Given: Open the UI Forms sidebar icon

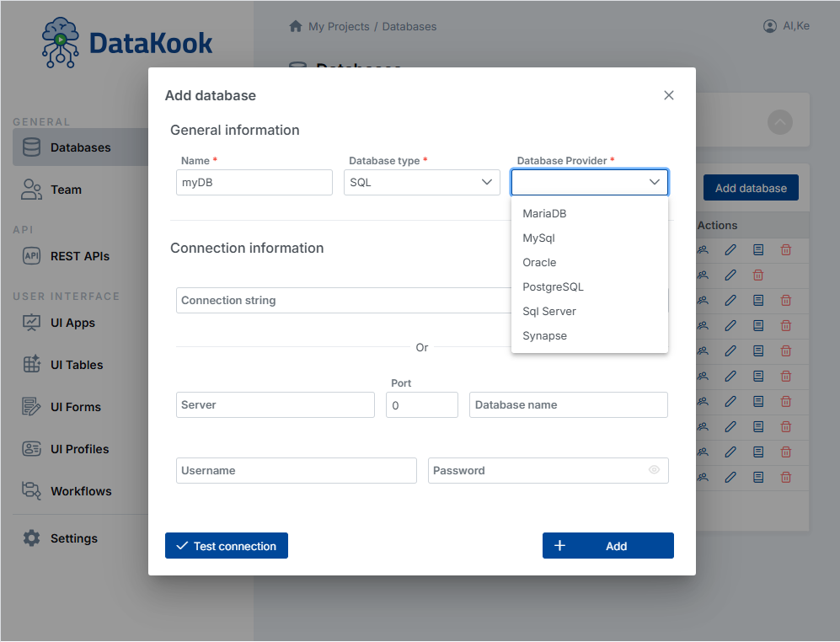Looking at the screenshot, I should pos(30,407).
